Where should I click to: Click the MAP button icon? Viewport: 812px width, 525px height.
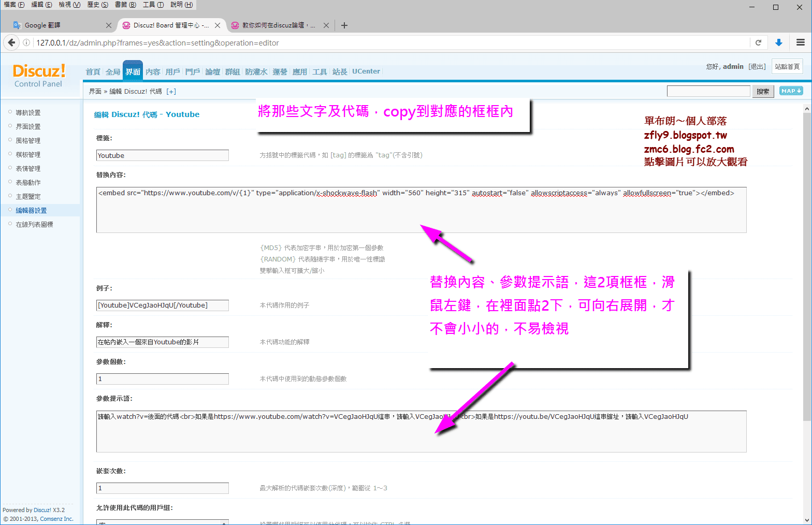791,91
